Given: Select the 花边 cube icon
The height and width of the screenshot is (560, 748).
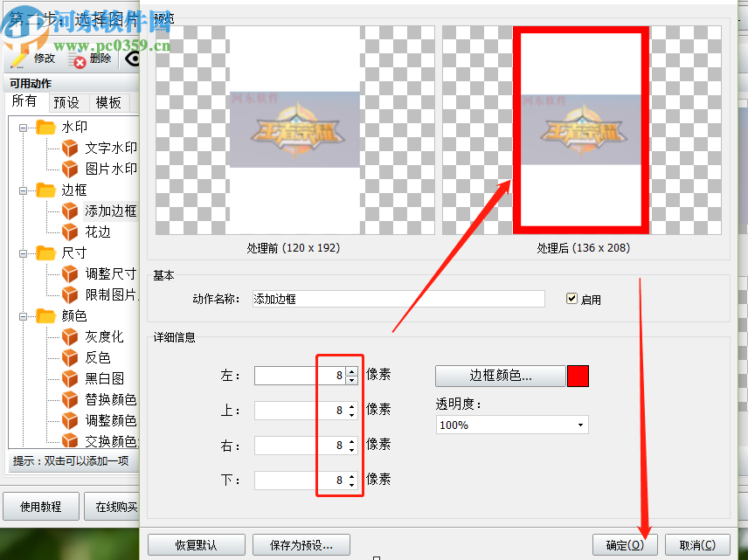Looking at the screenshot, I should 70,232.
